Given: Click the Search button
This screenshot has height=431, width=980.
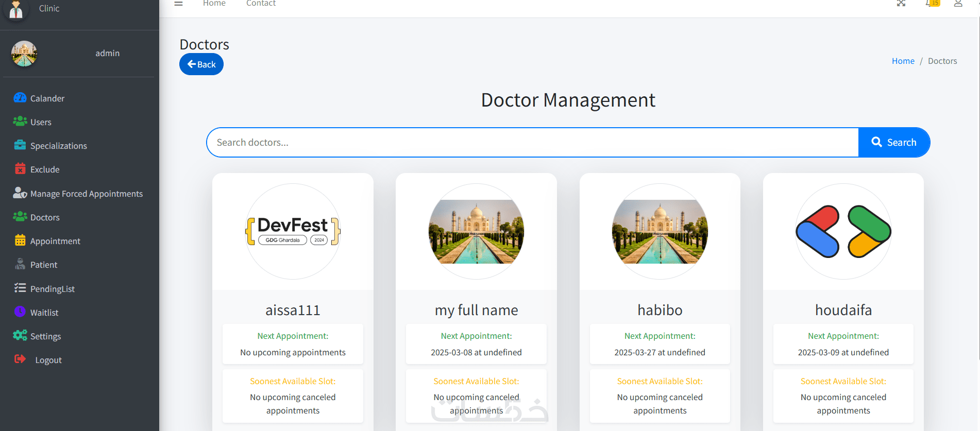Looking at the screenshot, I should tap(893, 142).
